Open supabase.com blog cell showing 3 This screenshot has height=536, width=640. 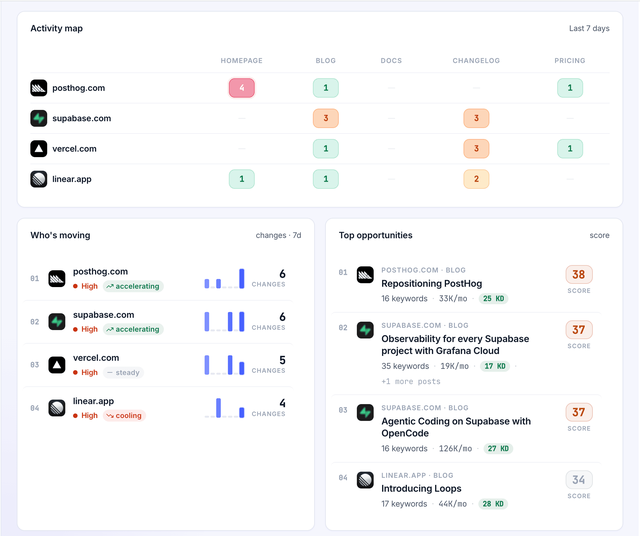pos(326,118)
